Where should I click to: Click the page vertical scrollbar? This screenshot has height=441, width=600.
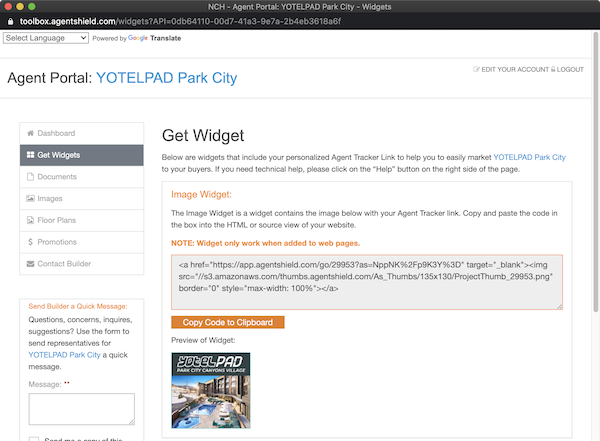pos(595,172)
